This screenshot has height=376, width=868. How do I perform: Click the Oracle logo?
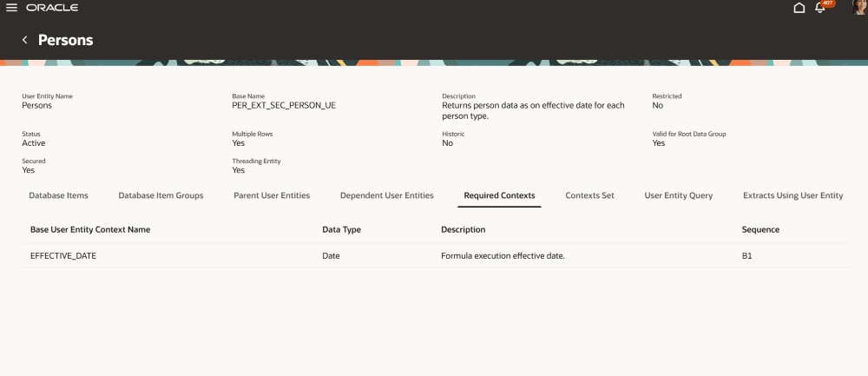point(52,8)
